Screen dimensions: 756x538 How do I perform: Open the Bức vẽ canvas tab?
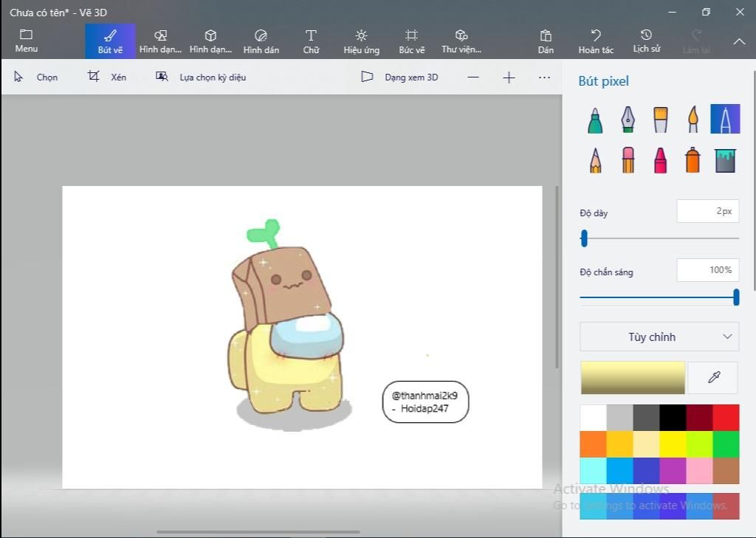pyautogui.click(x=412, y=41)
